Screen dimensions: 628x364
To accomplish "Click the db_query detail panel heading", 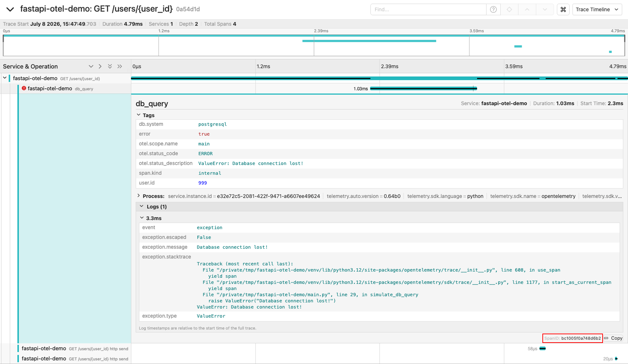I will click(152, 104).
